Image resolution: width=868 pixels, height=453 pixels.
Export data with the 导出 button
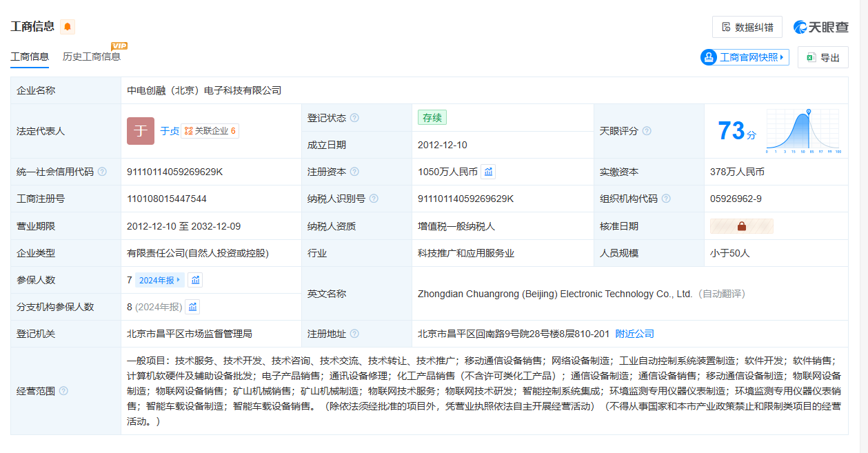point(822,57)
